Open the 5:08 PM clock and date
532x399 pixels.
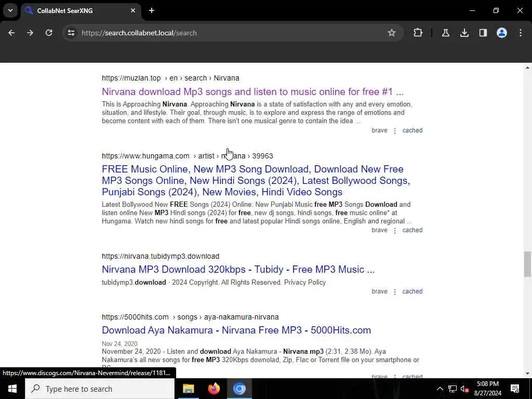(487, 389)
